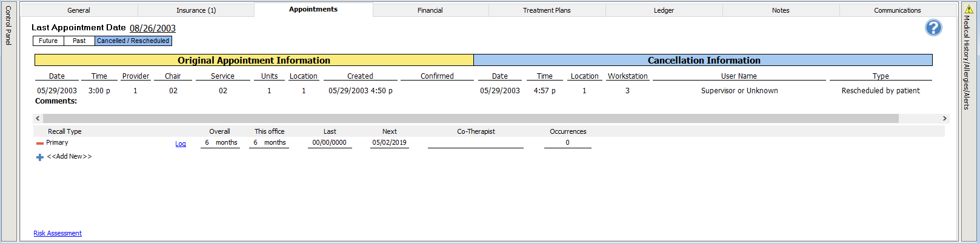Select Cancelled / Rescheduled appointments filter
This screenshot has height=244, width=980.
tap(133, 41)
